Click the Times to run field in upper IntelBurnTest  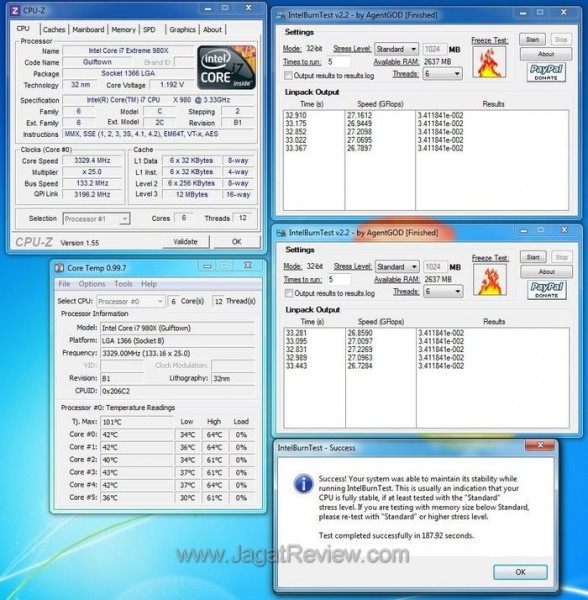click(338, 62)
